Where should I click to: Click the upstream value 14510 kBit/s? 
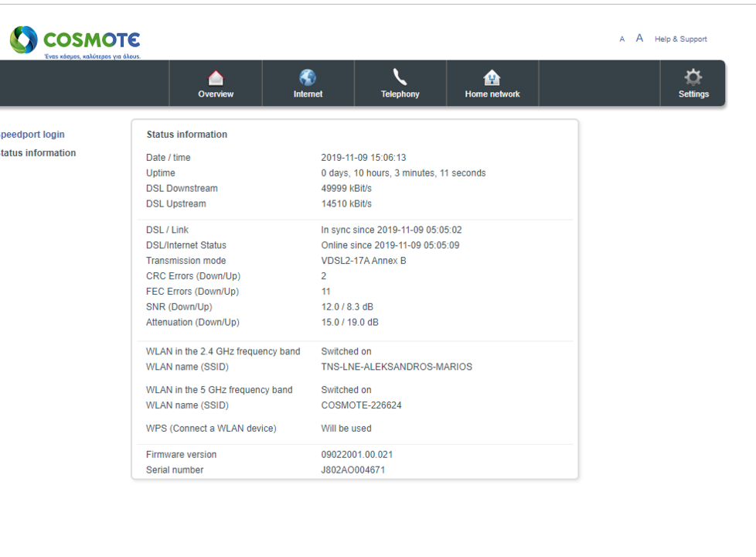point(346,204)
